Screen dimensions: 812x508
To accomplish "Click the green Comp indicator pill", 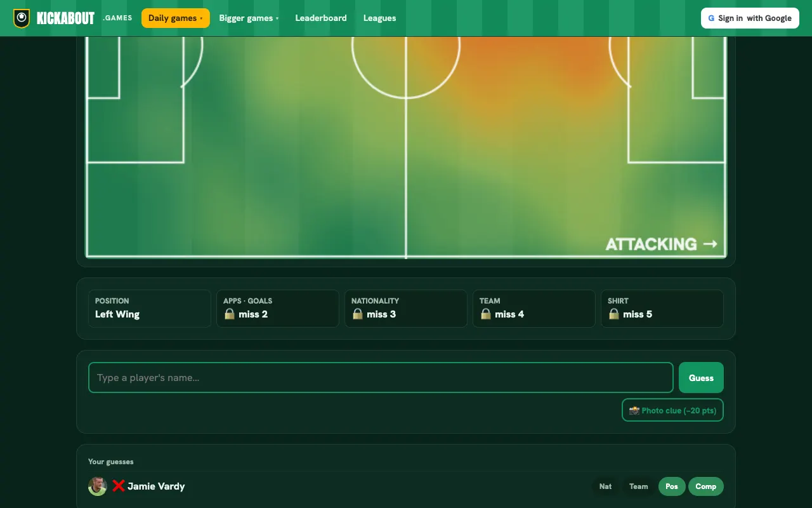I will [706, 486].
